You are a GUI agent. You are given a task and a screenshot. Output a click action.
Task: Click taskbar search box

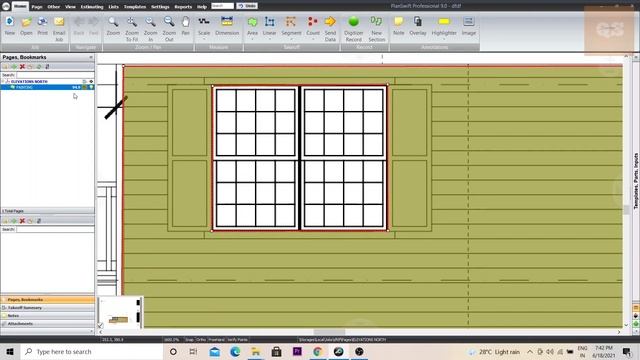coord(91,351)
